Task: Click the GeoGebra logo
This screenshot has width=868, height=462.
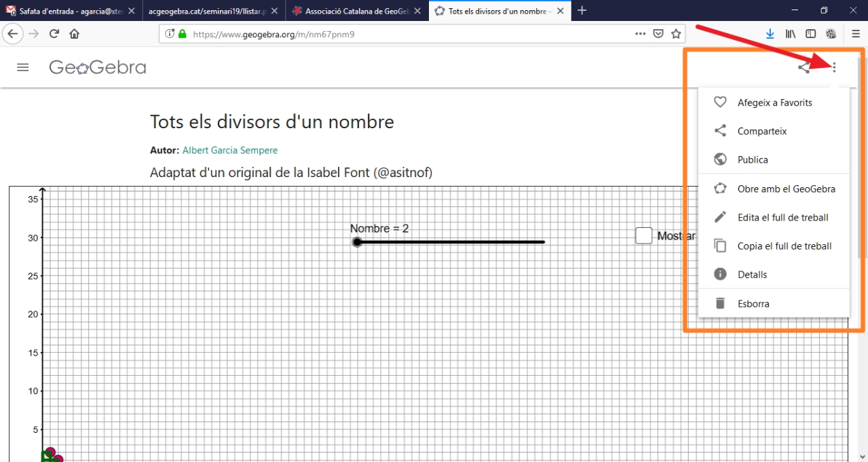Action: click(98, 67)
